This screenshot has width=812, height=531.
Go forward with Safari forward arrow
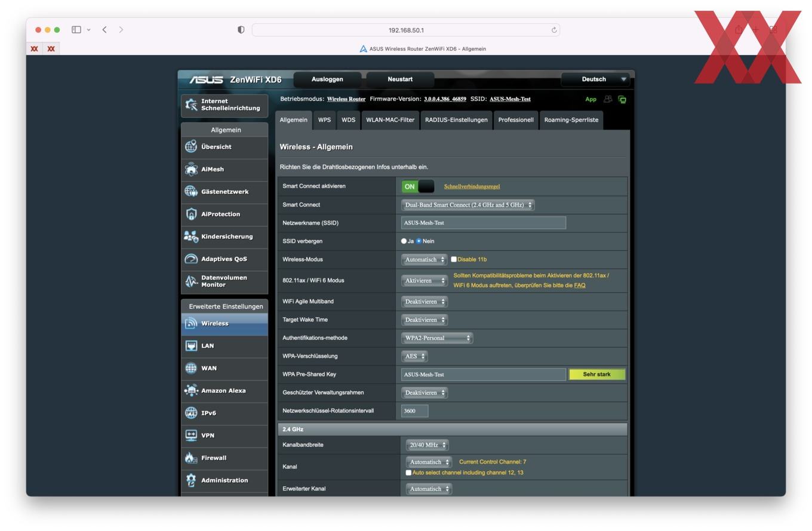click(121, 29)
